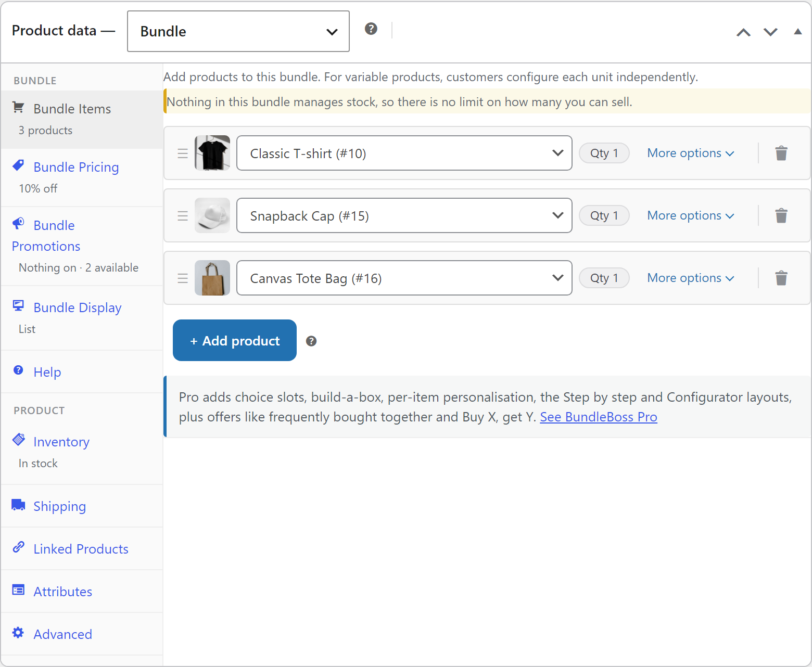Expand More options for Classic T-shirt
The height and width of the screenshot is (667, 812).
691,153
